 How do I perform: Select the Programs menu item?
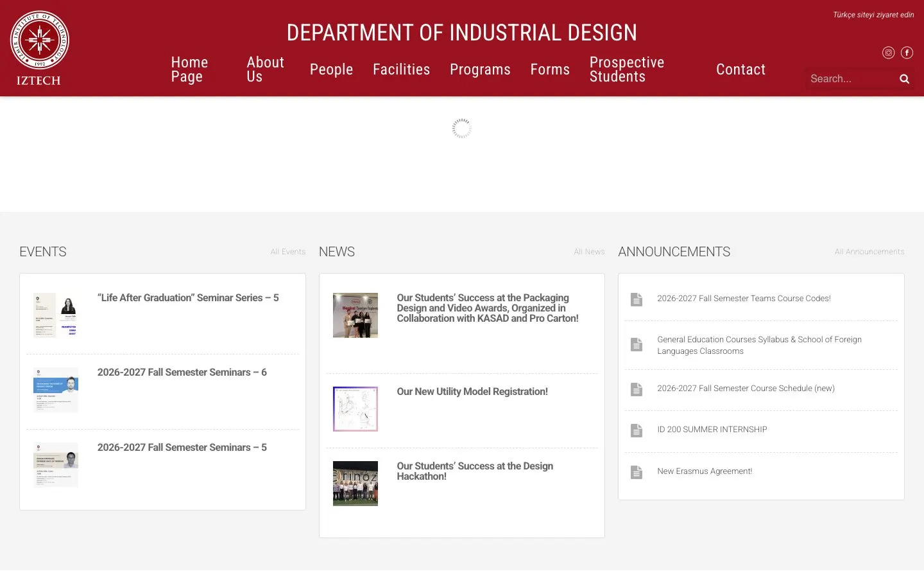coord(480,69)
